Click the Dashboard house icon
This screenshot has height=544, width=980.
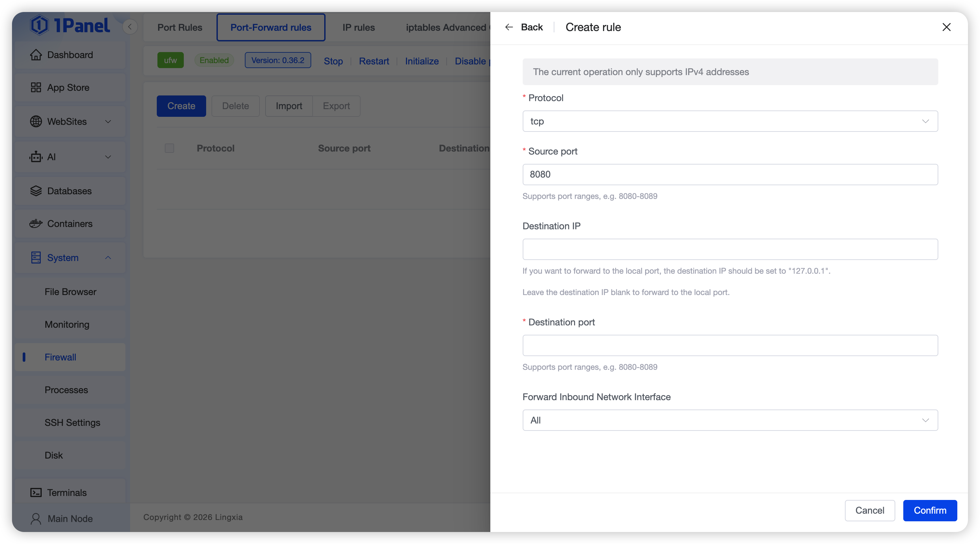(x=36, y=55)
